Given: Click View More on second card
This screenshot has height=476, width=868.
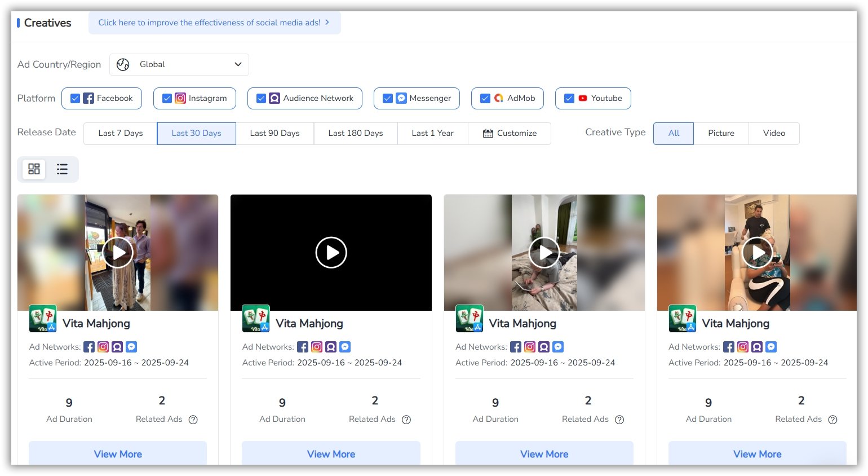Looking at the screenshot, I should (331, 453).
